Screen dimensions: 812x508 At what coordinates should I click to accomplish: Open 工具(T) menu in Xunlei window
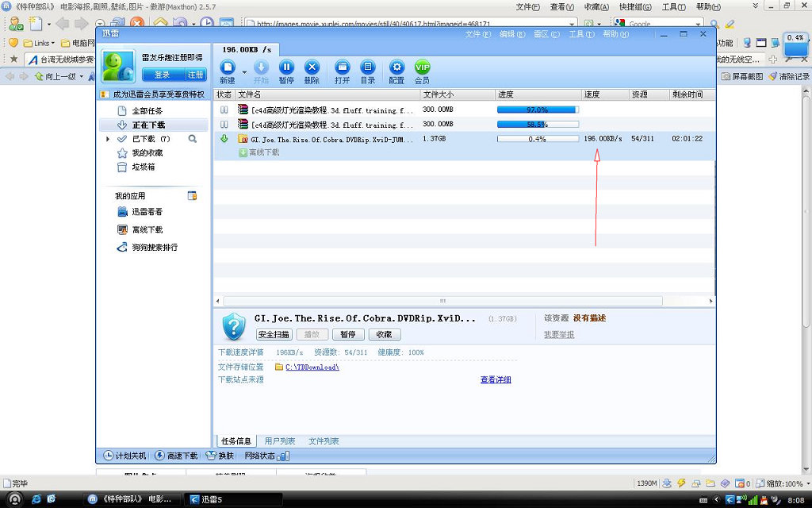[581, 34]
